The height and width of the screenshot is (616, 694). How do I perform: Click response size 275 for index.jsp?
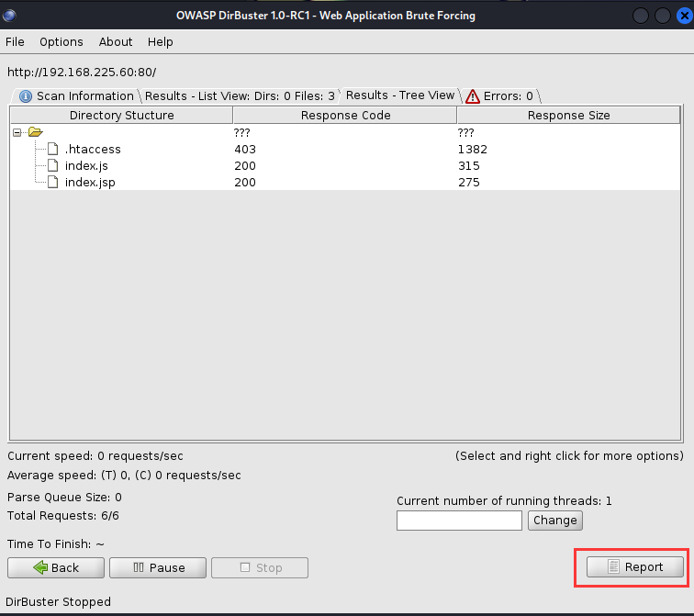[x=469, y=182]
